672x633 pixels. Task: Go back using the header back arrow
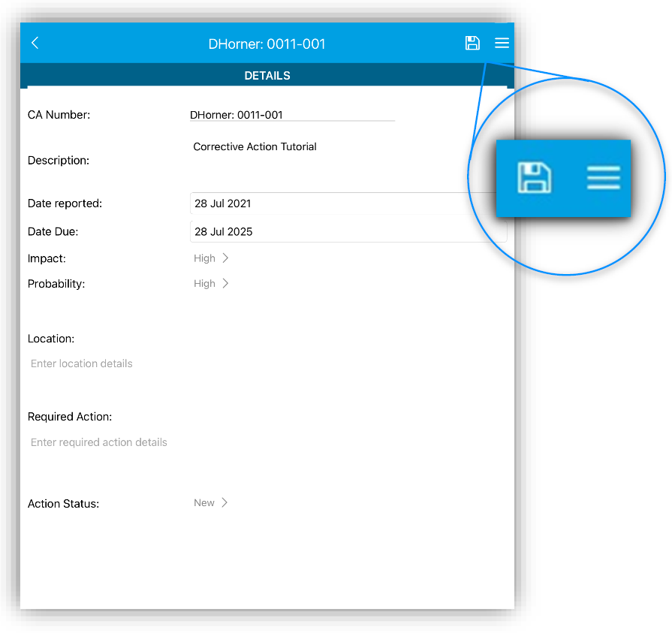pos(35,44)
